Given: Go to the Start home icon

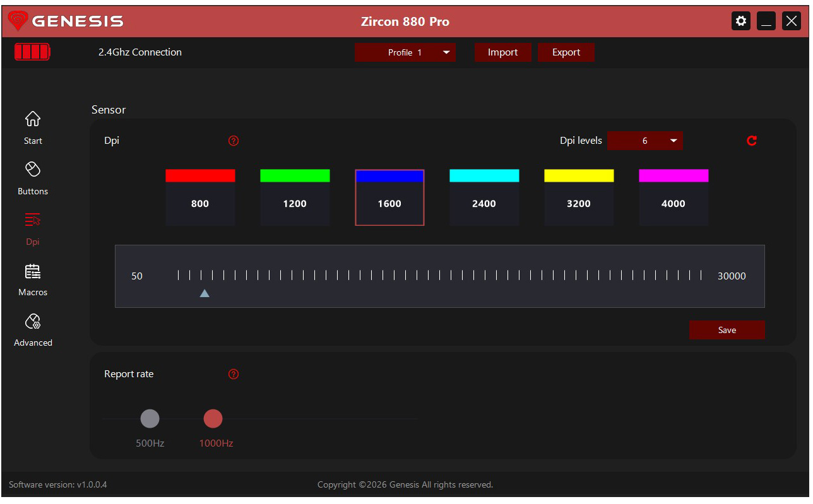Looking at the screenshot, I should 33,119.
